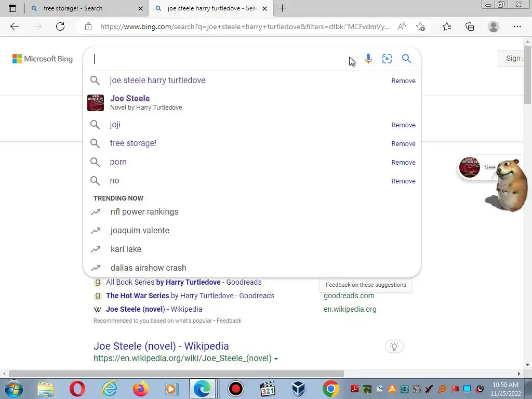Click the Joe Steele book cover thumbnail
532x399 pixels.
96,102
